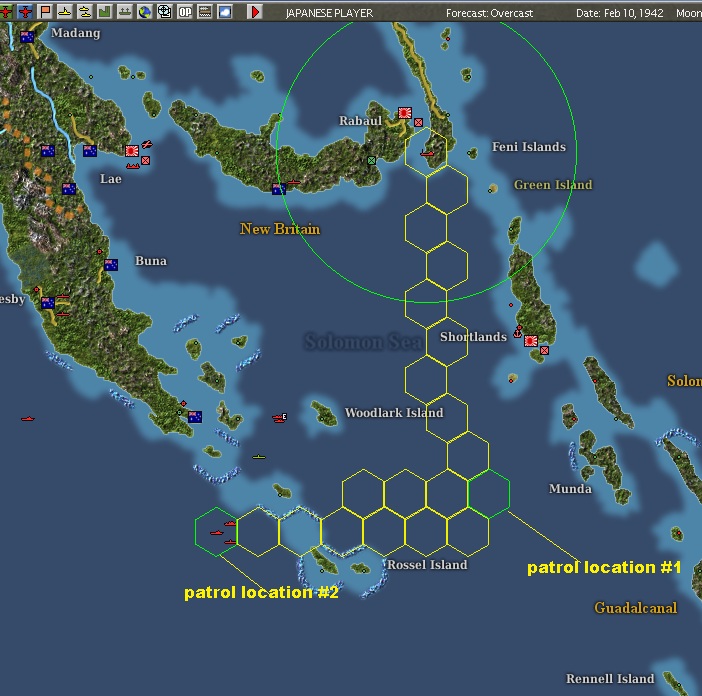702x696 pixels.
Task: Select the ships in patrol location #2 hex
Action: (223, 533)
